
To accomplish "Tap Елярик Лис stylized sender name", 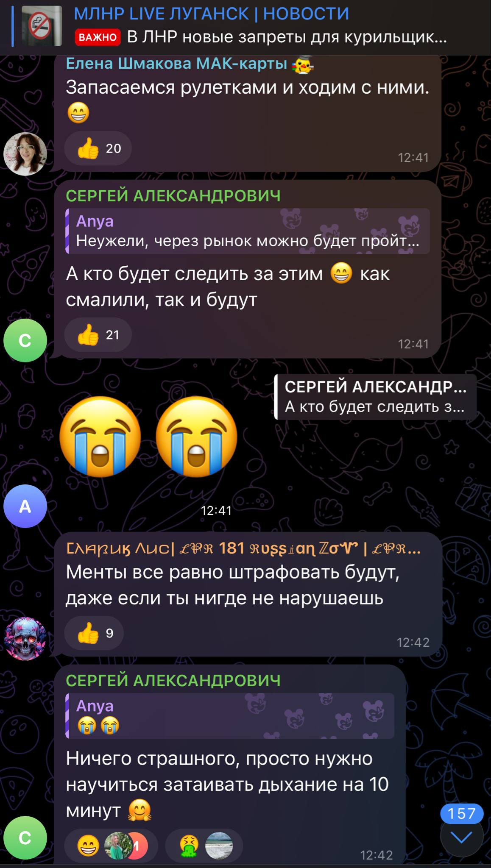I will point(243,548).
